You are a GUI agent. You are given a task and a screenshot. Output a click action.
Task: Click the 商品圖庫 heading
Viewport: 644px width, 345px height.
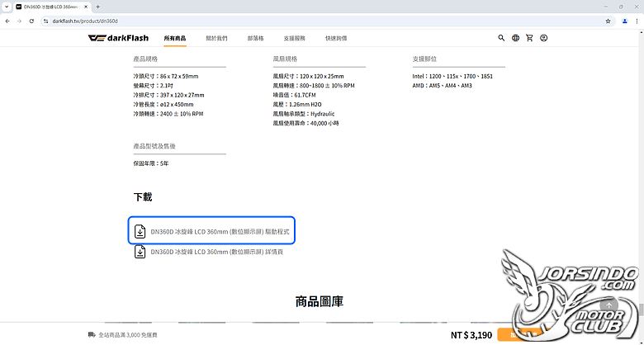320,301
